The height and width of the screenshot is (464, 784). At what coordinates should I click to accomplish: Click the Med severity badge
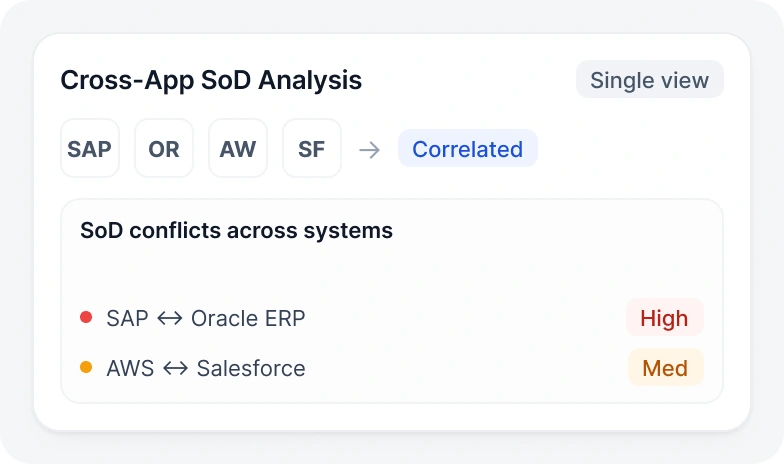pyautogui.click(x=666, y=368)
